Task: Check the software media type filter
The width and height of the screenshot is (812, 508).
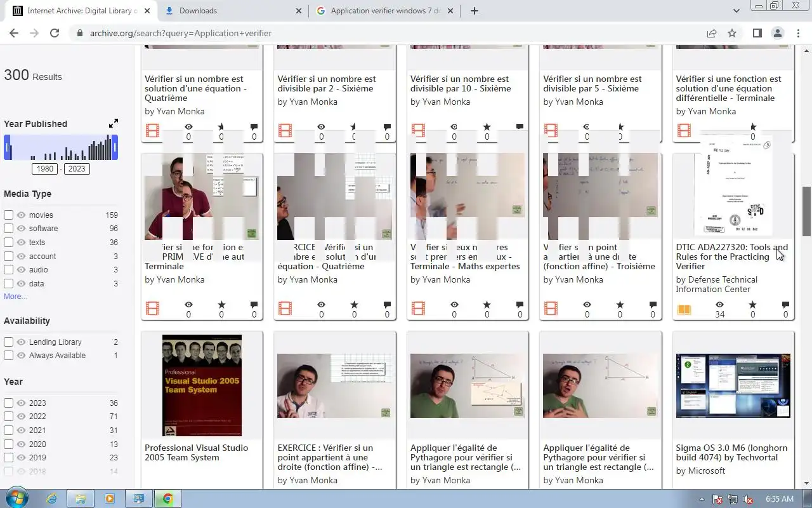Action: [x=8, y=229]
